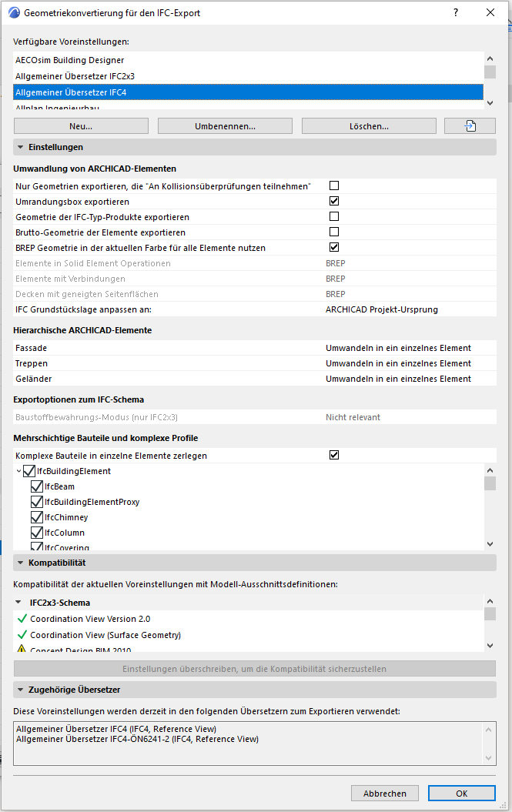Click green checkmark beside Coordination View (Surface Geometry)

click(22, 635)
